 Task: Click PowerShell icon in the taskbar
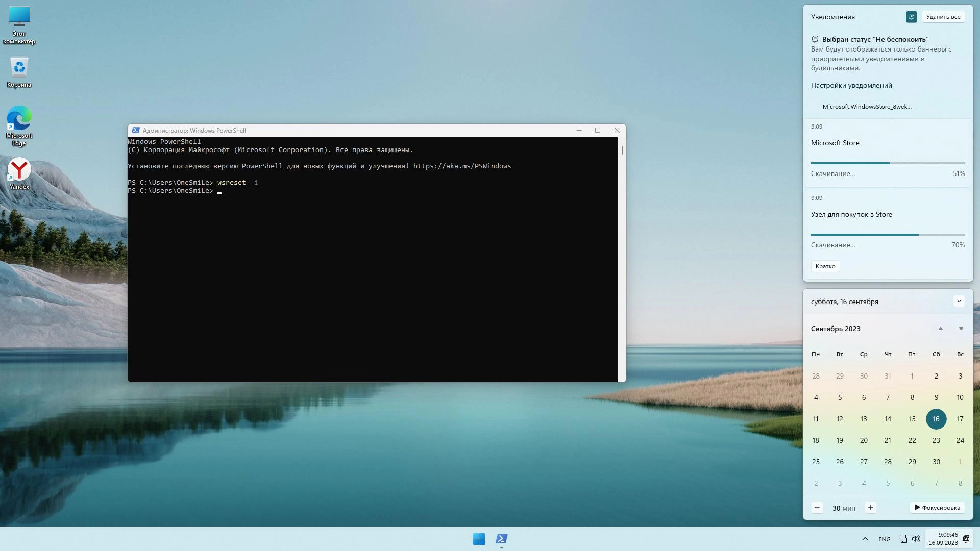point(501,539)
